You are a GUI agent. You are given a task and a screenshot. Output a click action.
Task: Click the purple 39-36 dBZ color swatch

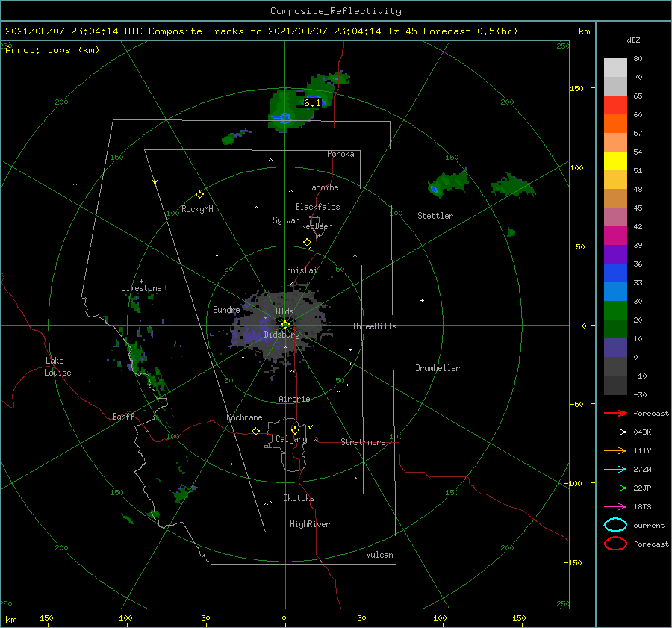point(615,255)
